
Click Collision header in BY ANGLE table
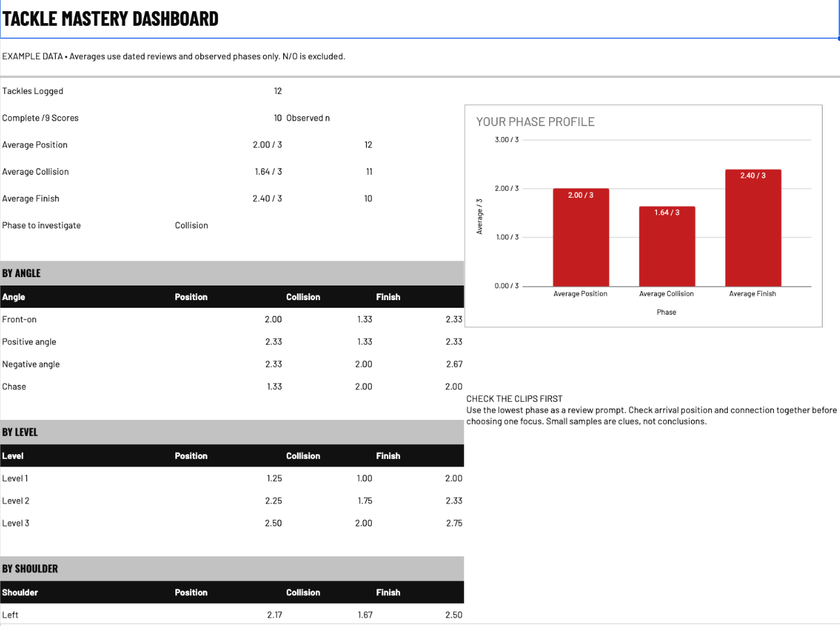pos(303,297)
